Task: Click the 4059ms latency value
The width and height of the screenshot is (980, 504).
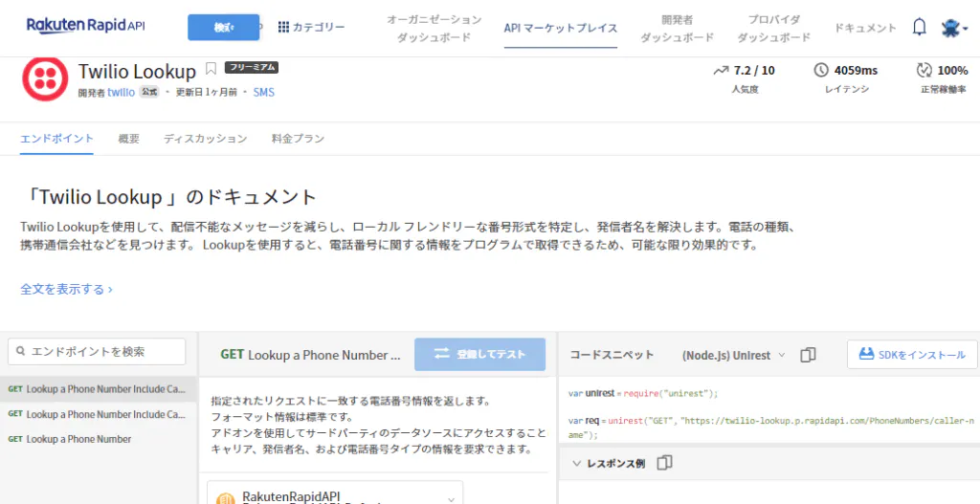Action: [856, 70]
